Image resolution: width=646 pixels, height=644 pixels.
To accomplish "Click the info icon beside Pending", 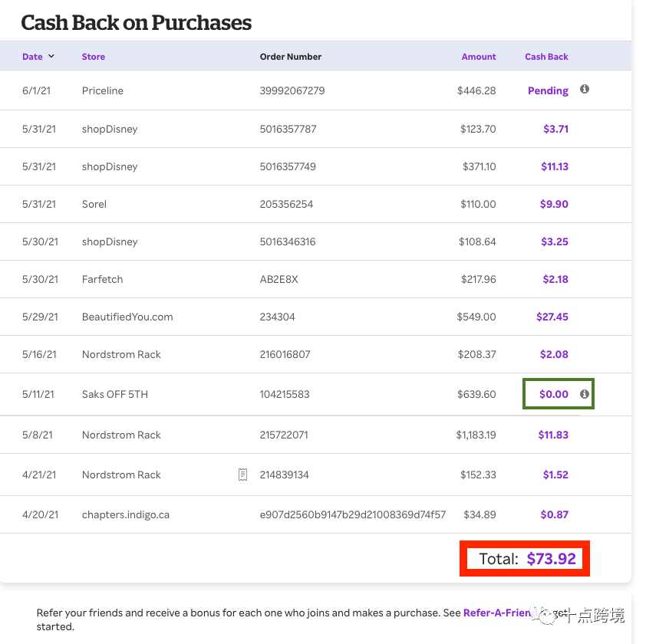I will [x=585, y=90].
